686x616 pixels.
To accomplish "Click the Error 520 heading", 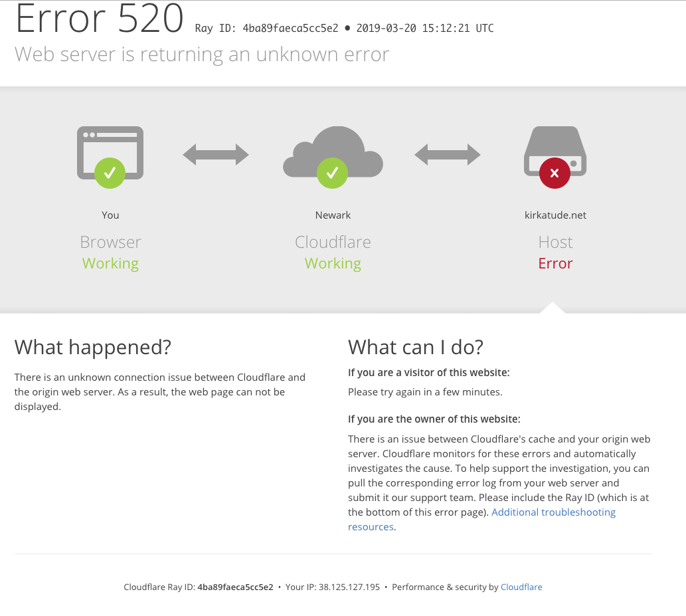I will [99, 19].
